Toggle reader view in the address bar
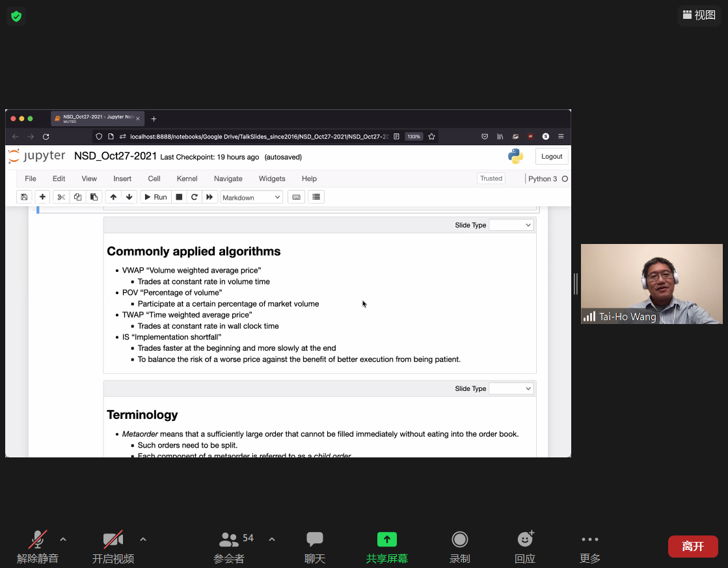 (x=396, y=137)
